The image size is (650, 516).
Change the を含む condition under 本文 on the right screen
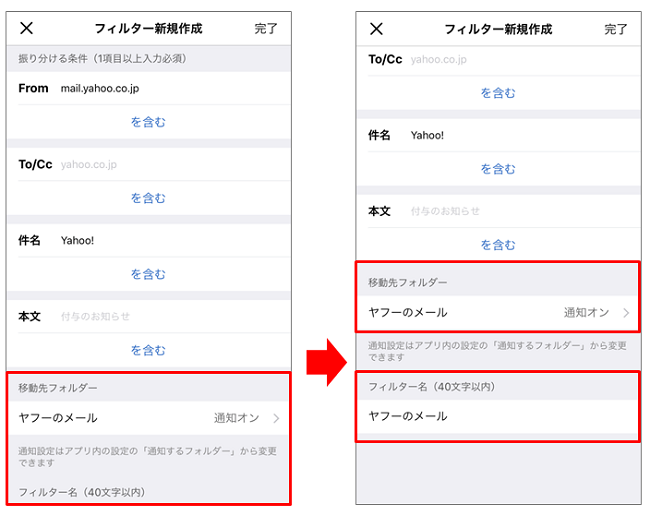click(498, 245)
